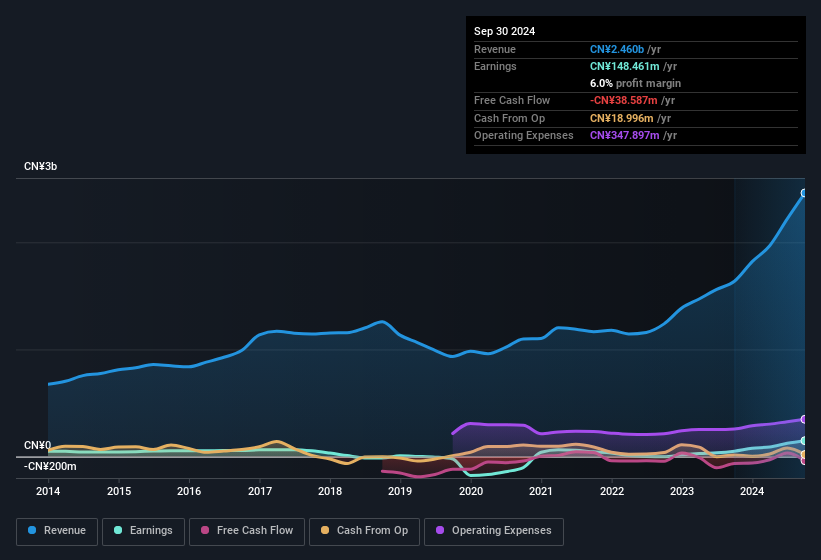Click the orange Cash From Op dot
Viewport: 821px width, 560px height.
326,531
